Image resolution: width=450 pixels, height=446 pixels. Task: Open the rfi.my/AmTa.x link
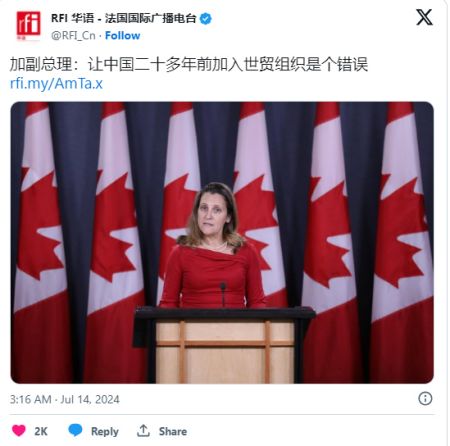pyautogui.click(x=56, y=83)
